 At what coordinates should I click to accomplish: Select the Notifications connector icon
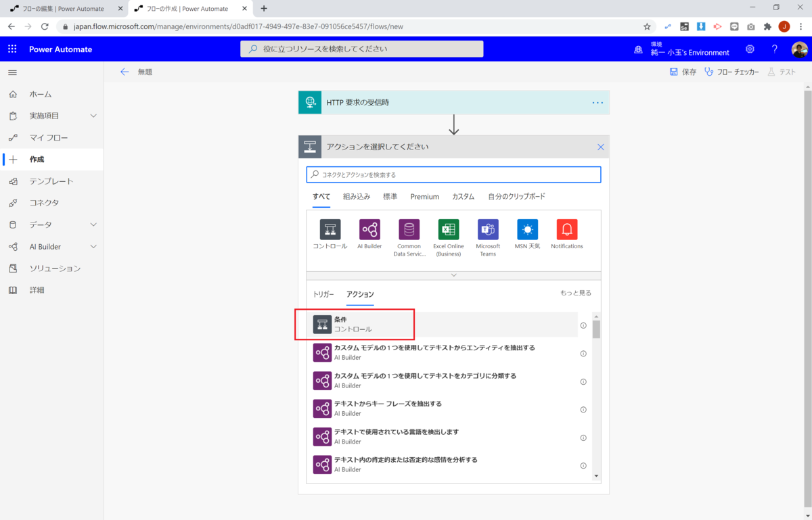(567, 230)
